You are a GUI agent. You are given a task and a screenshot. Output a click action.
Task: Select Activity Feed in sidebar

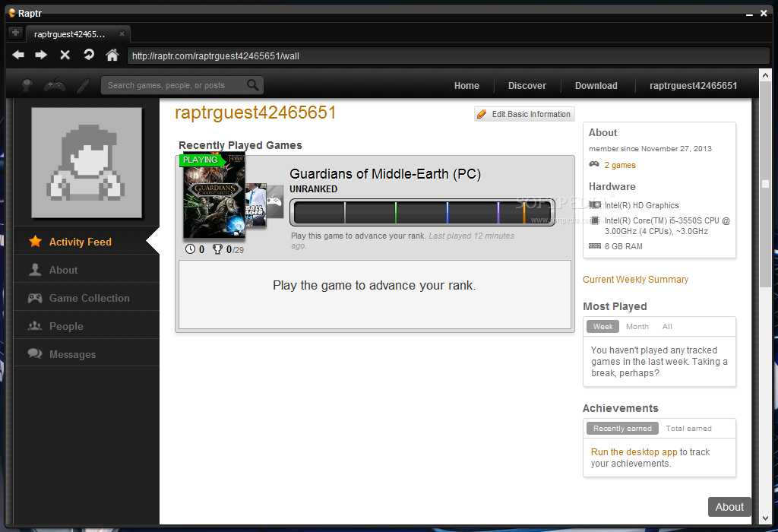(x=87, y=242)
